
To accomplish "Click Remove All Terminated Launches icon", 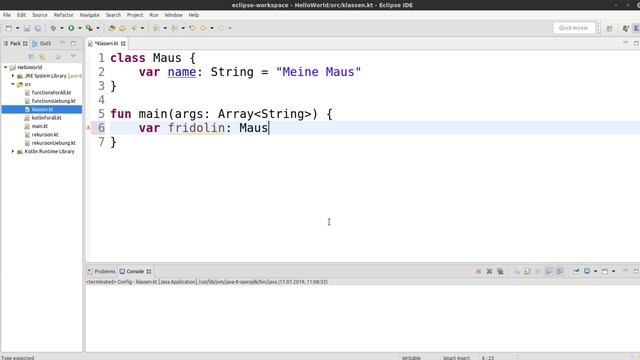I will pyautogui.click(x=500, y=271).
